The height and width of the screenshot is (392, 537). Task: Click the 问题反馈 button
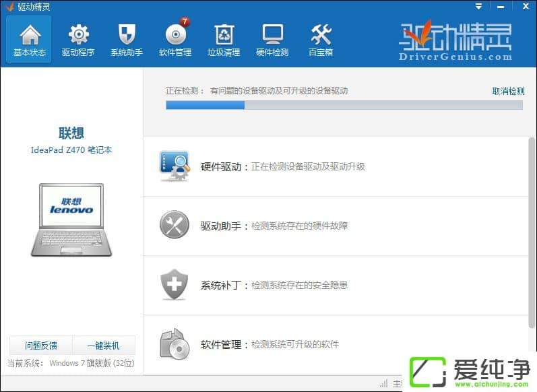[41, 346]
